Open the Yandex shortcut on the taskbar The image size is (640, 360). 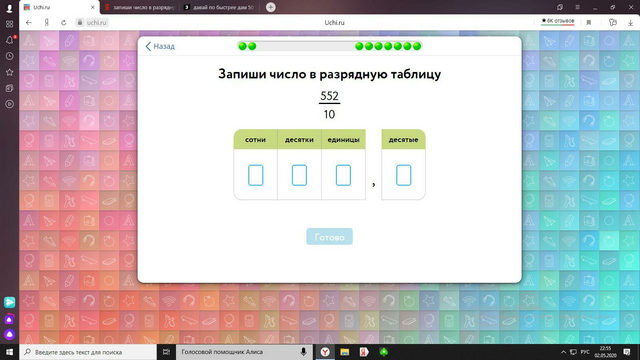[x=364, y=352]
